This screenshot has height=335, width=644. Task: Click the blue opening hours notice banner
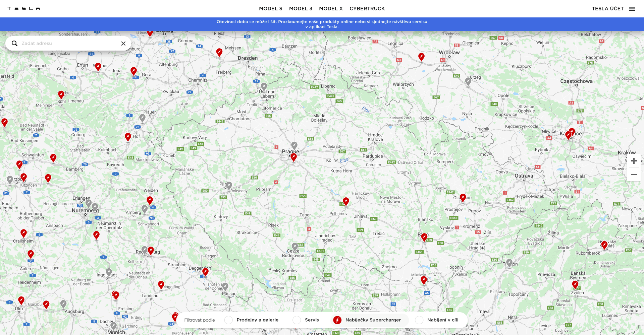pos(322,24)
